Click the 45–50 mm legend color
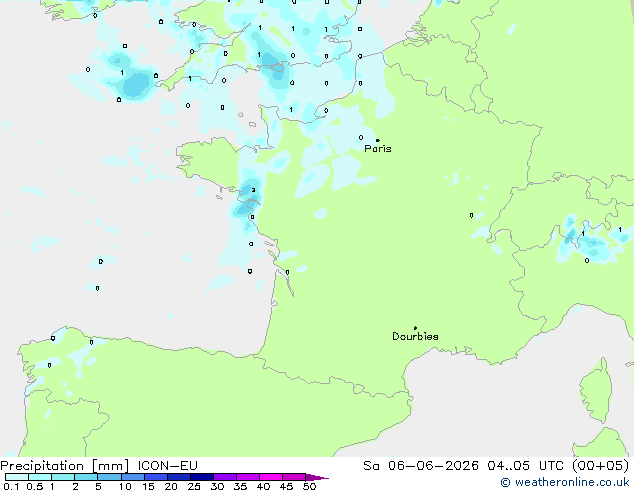This screenshot has height=490, width=634. click(x=294, y=477)
